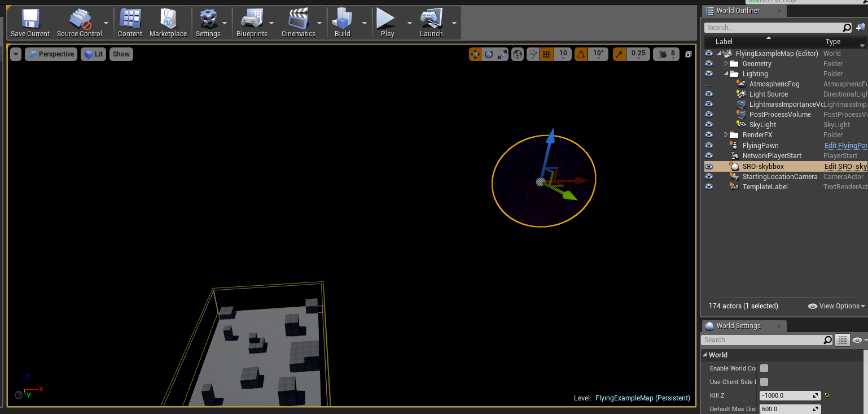
Task: Toggle rotation snapping in viewport toolbar
Action: [581, 54]
